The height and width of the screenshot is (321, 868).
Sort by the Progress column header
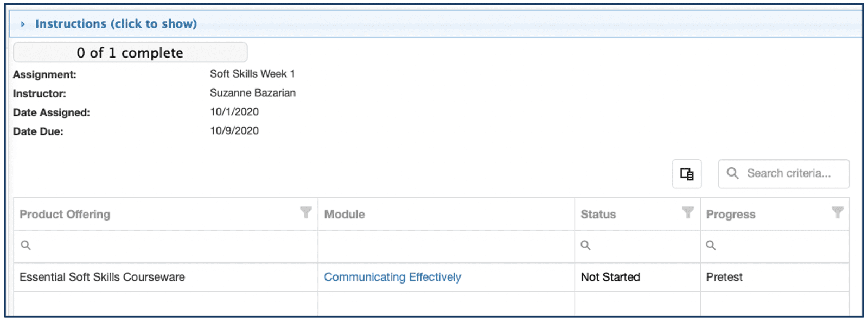[731, 215]
